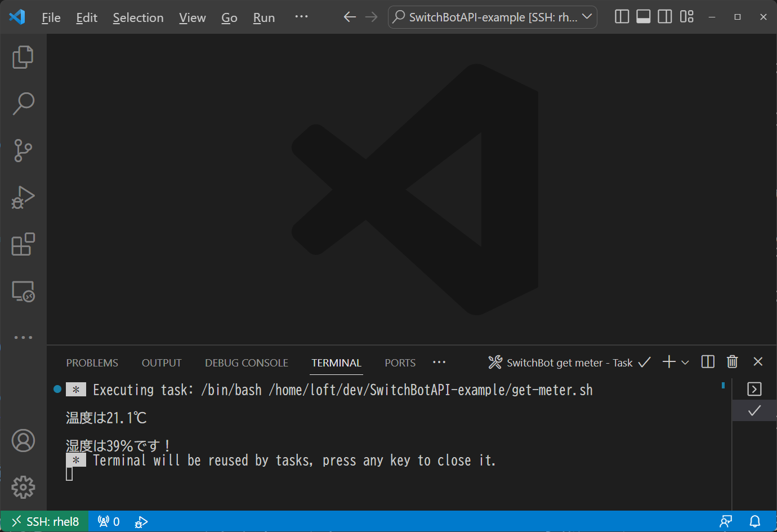Open the View menu
This screenshot has height=532, width=777.
(192, 17)
